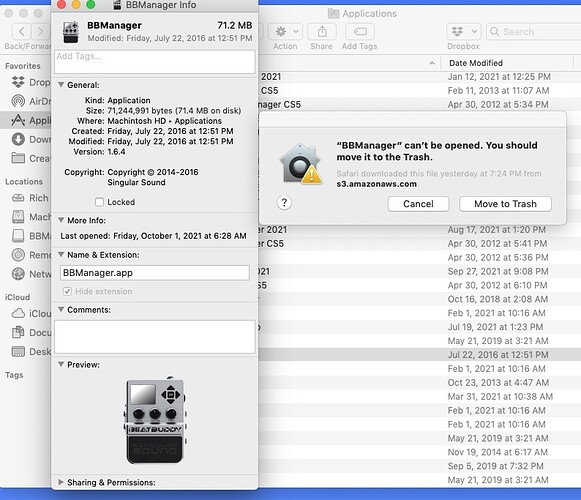Click the Finder Add Tags toolbar button

(360, 32)
